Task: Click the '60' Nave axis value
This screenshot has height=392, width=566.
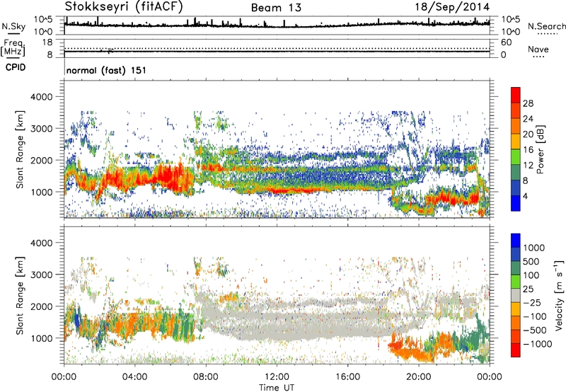Action: tap(506, 42)
